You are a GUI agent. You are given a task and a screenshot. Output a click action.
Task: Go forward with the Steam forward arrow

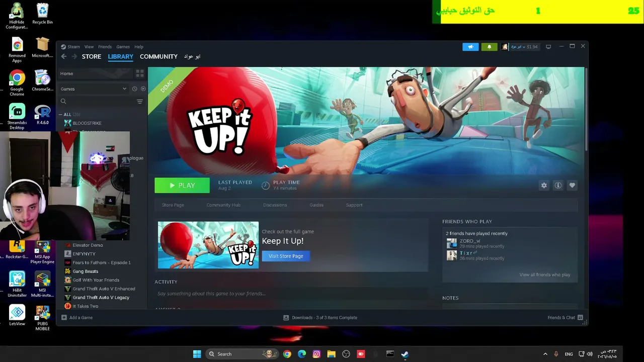click(x=74, y=56)
